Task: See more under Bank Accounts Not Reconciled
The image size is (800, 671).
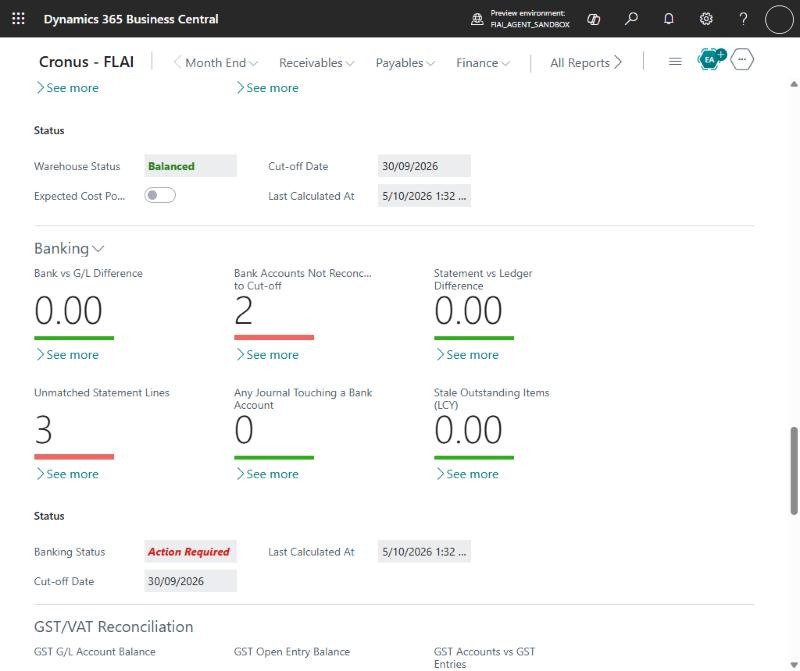Action: (x=267, y=355)
